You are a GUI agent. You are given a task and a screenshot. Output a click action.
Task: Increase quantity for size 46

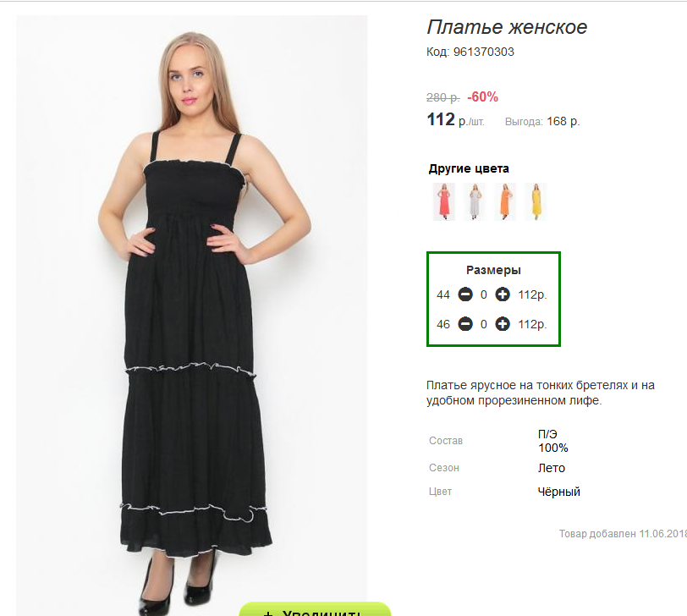(503, 324)
